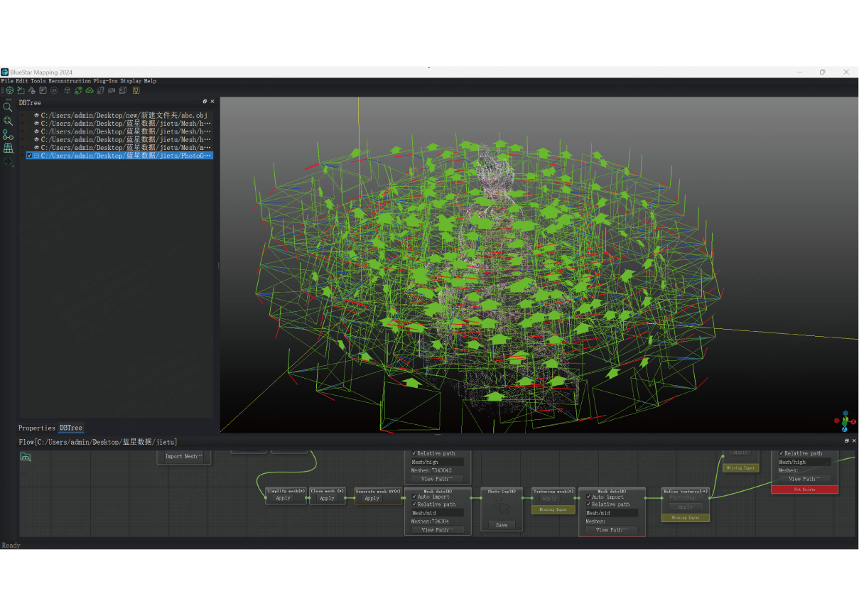The image size is (859, 616).
Task: Select the magnifier zoom tool in left sidebar
Action: 8,107
